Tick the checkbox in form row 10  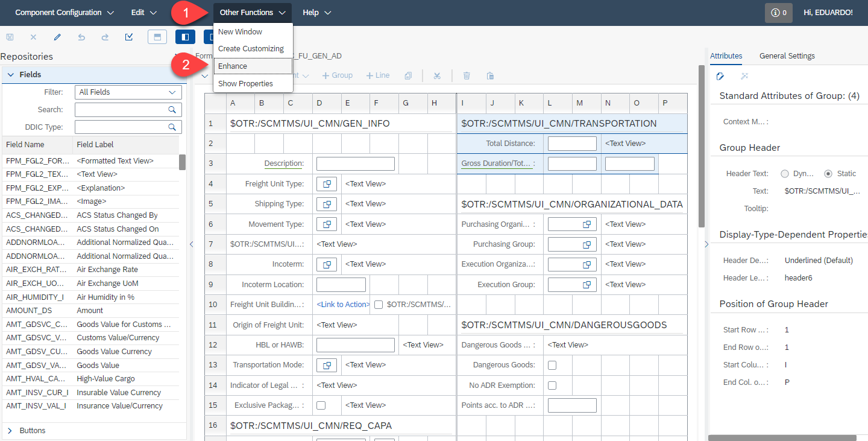(378, 305)
